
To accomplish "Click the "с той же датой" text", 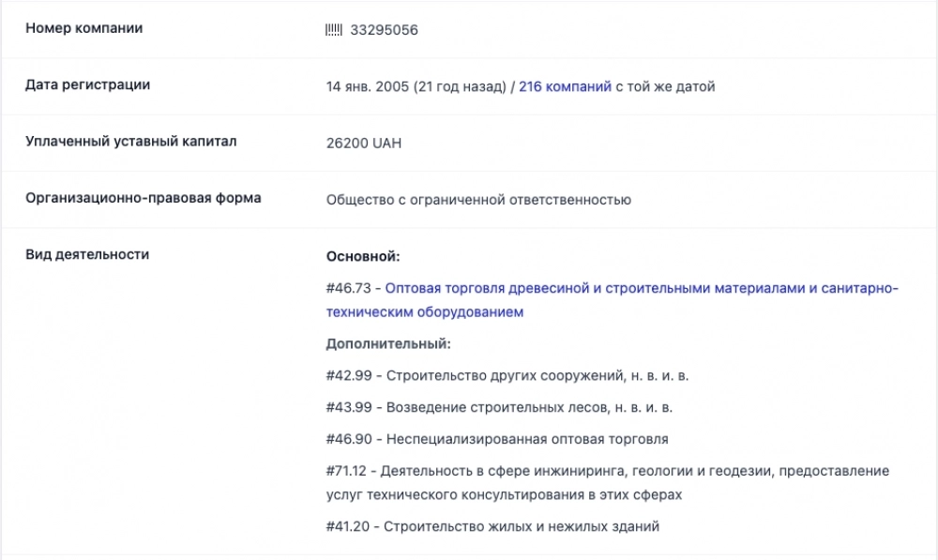I will [x=665, y=86].
